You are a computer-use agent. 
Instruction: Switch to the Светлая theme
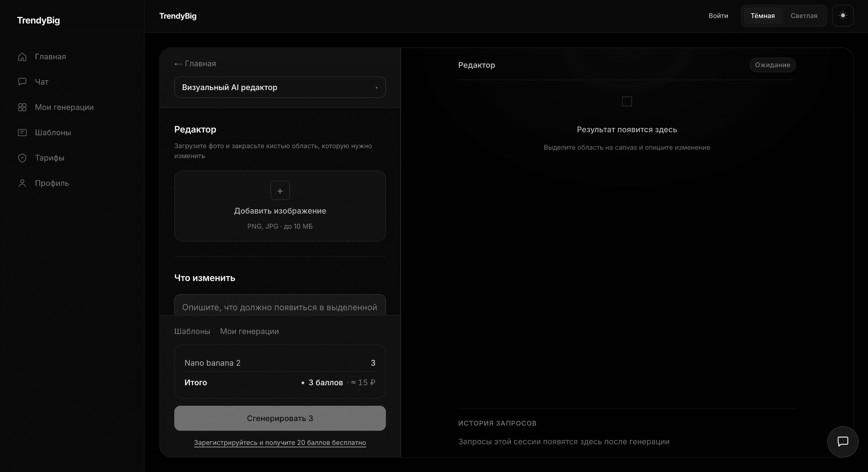[804, 16]
